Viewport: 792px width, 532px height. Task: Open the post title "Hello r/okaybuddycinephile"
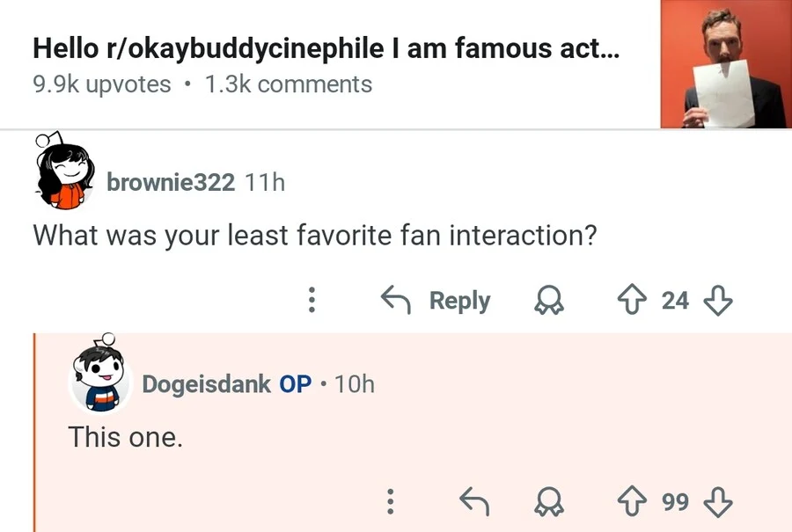(326, 49)
